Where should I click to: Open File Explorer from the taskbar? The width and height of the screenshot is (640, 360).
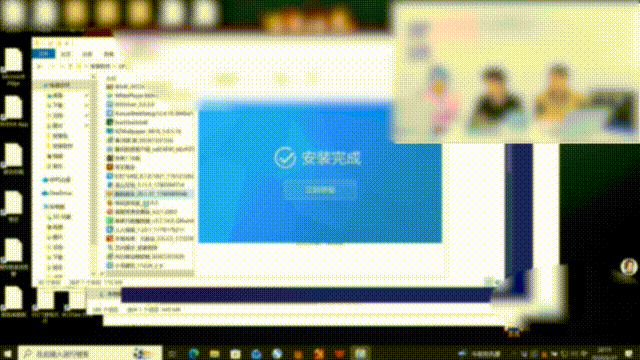click(x=215, y=354)
